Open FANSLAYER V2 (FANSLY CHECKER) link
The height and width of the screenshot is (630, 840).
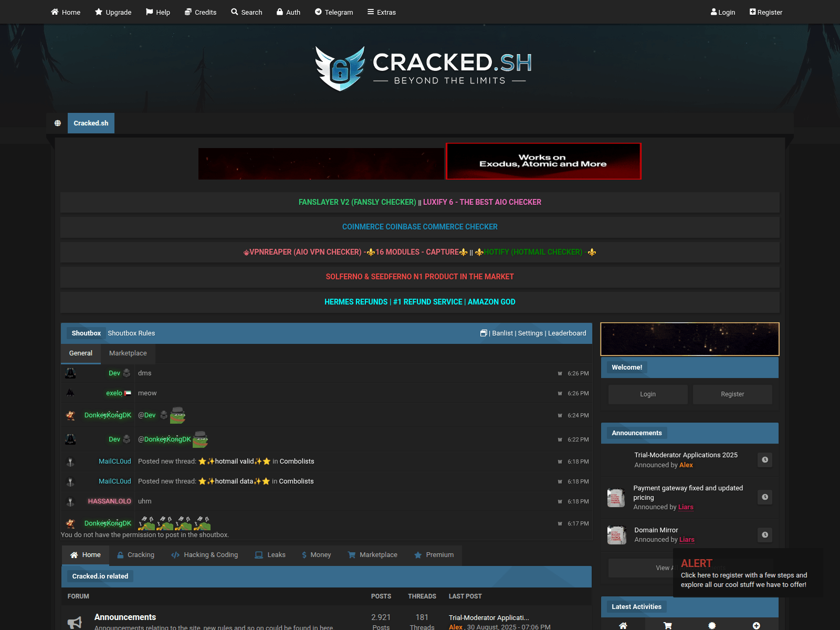click(357, 202)
